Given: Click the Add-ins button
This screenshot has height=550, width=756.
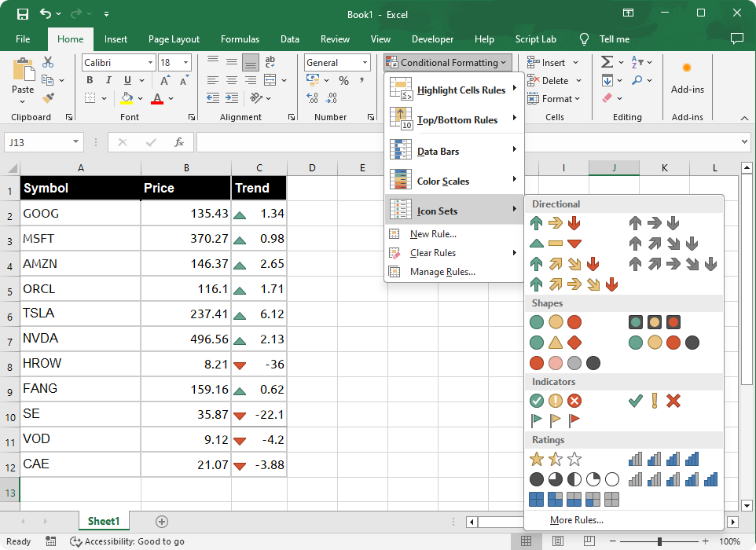Looking at the screenshot, I should [x=687, y=78].
